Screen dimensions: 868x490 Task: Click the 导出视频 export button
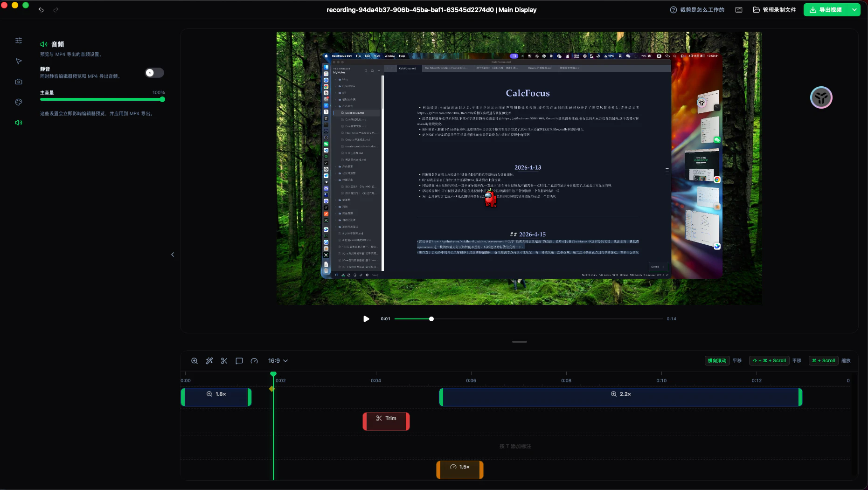click(x=826, y=10)
